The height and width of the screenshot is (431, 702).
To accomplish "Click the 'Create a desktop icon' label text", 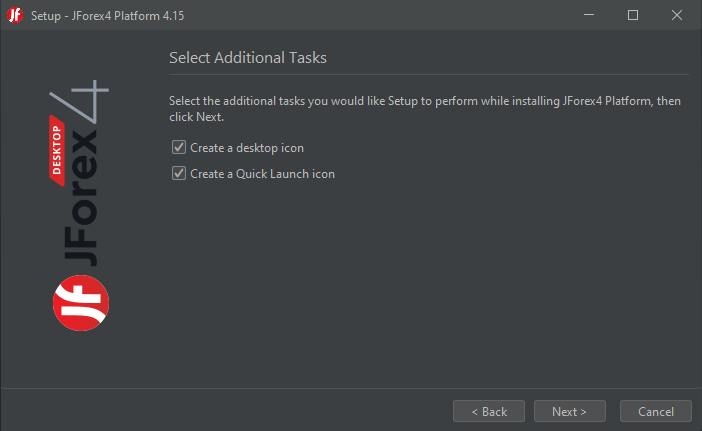I will coord(247,148).
